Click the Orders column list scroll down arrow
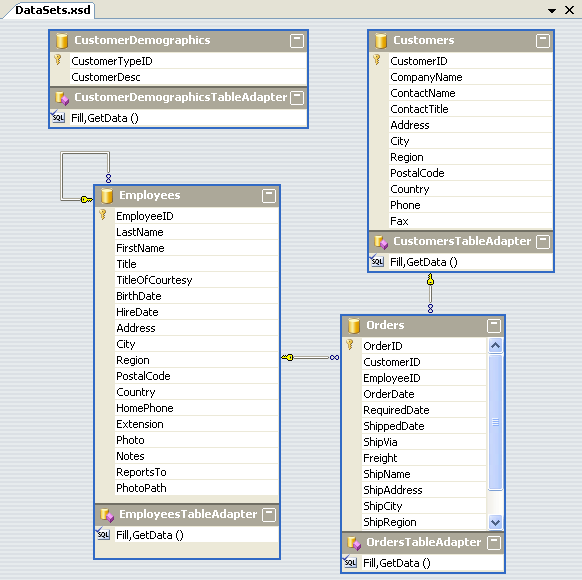582x580 pixels. (496, 522)
